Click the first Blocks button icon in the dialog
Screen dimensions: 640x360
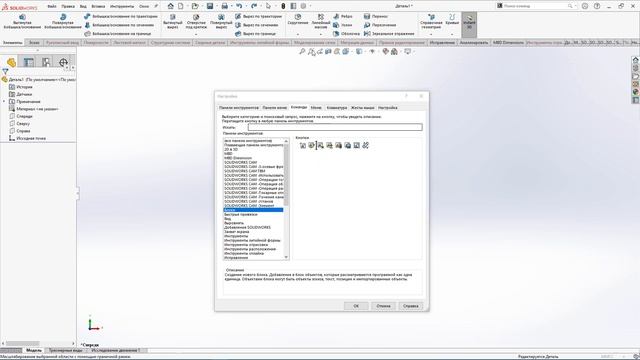coord(302,145)
